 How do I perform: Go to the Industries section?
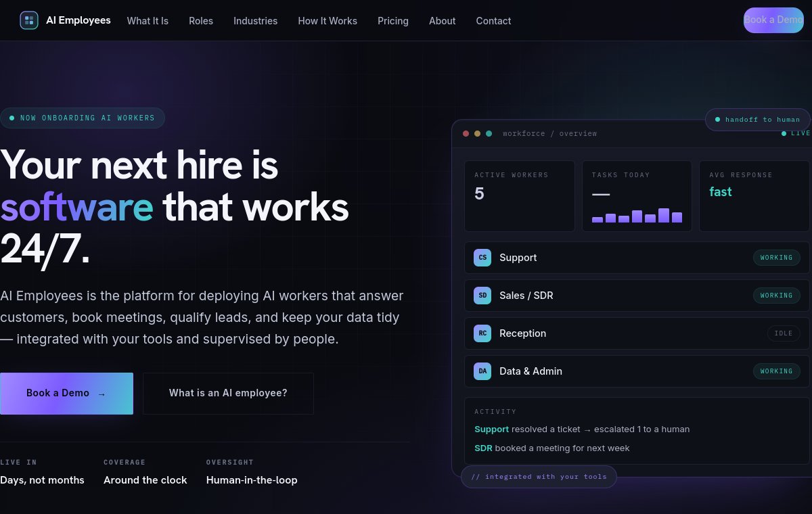(x=255, y=21)
